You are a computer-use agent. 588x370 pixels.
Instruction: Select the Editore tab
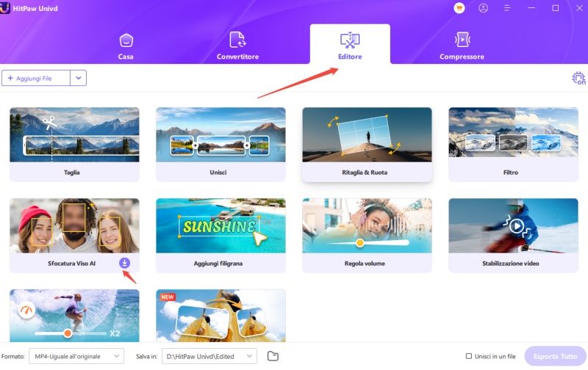(350, 44)
